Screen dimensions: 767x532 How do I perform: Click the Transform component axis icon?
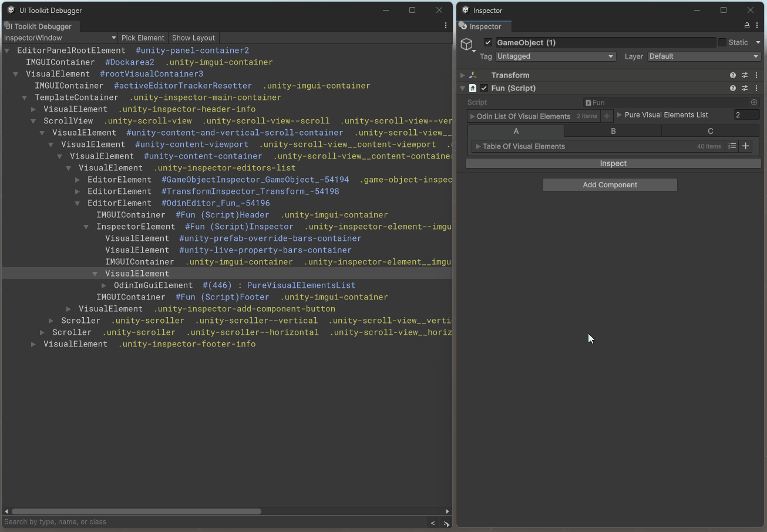coord(472,75)
